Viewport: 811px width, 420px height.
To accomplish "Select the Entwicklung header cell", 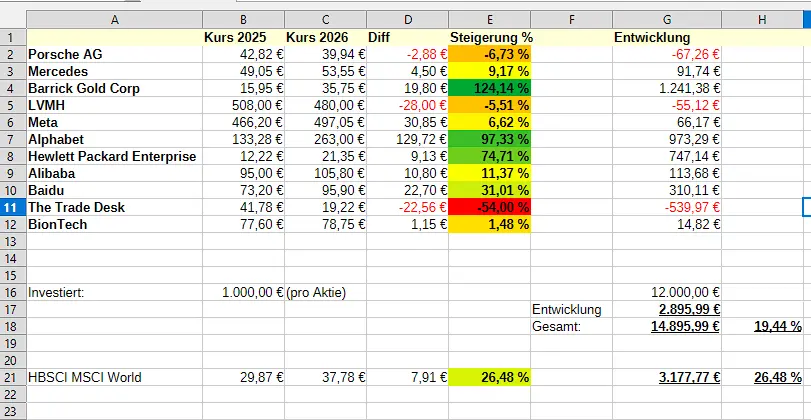I will [x=666, y=37].
